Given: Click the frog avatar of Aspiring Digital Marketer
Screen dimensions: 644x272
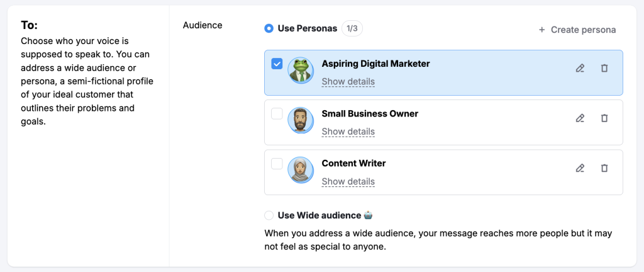Looking at the screenshot, I should tap(301, 71).
